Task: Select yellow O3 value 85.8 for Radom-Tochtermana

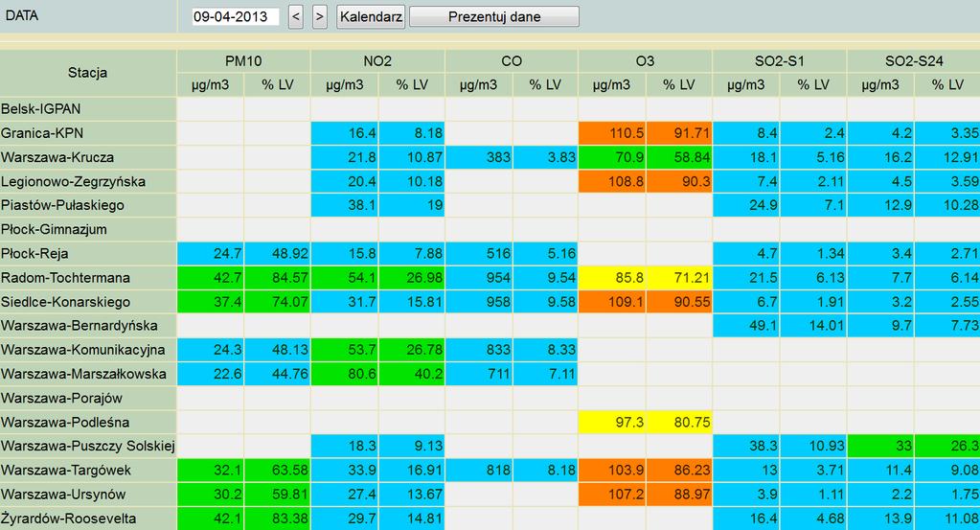Action: pyautogui.click(x=612, y=278)
